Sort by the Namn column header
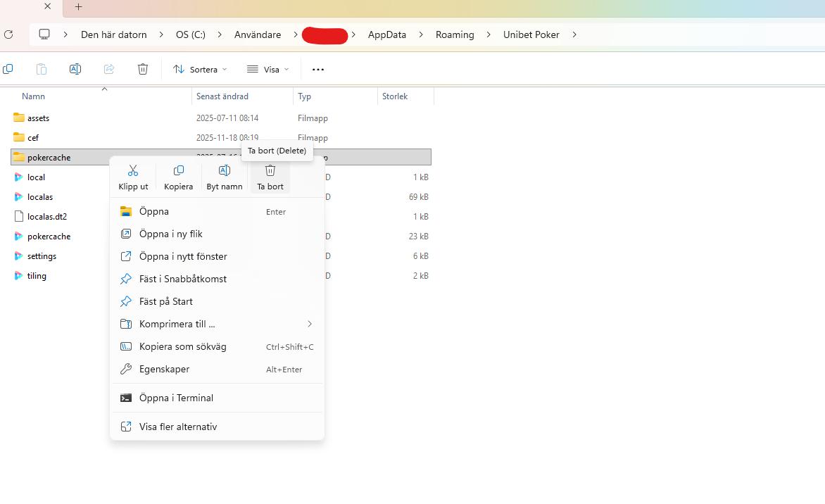 (33, 96)
